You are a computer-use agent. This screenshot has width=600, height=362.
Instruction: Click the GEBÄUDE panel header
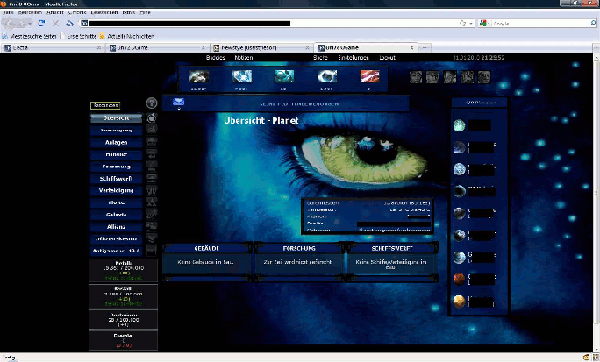click(206, 248)
